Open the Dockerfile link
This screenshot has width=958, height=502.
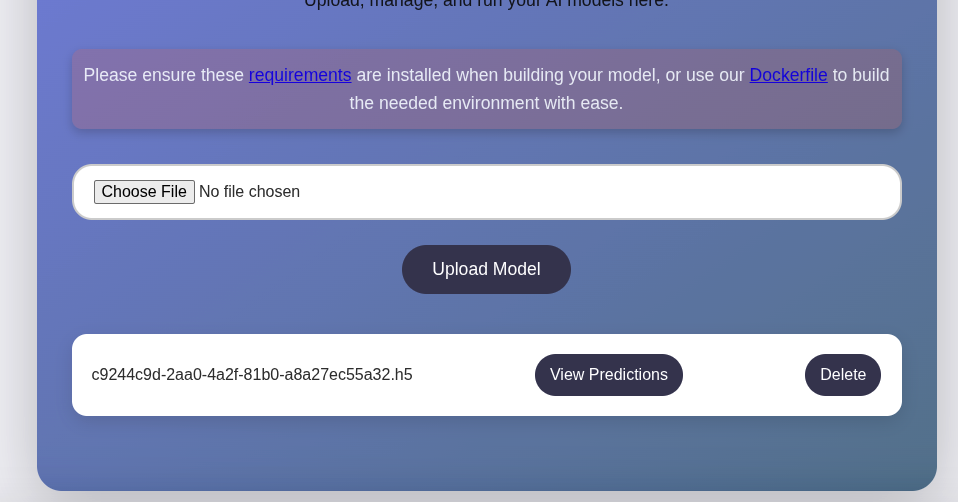pyautogui.click(x=788, y=75)
